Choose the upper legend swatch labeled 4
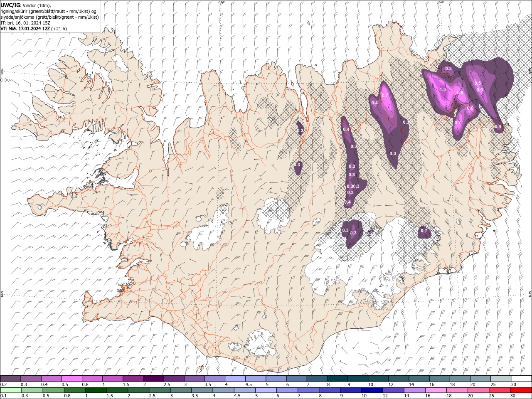532x399 pixels. 235,379
